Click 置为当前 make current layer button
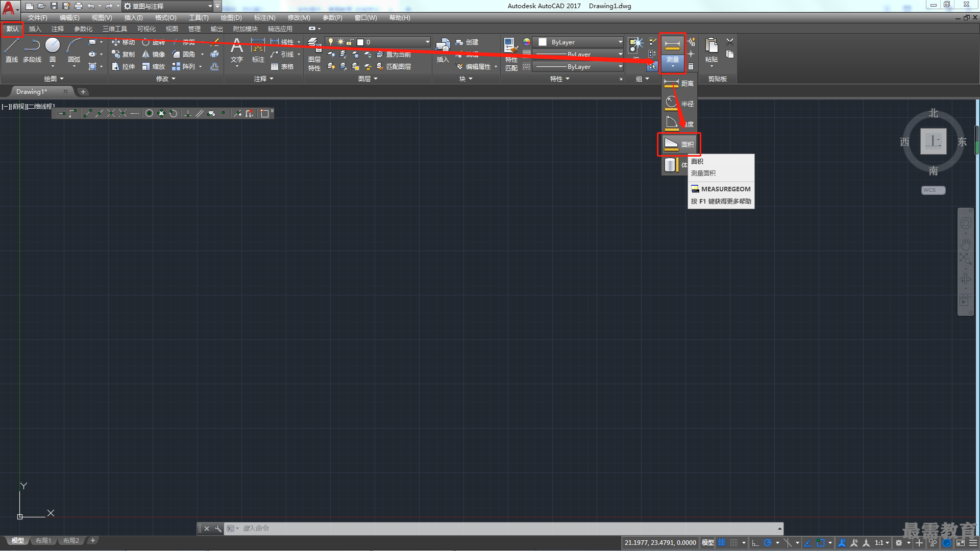This screenshot has height=551, width=980. (394, 55)
